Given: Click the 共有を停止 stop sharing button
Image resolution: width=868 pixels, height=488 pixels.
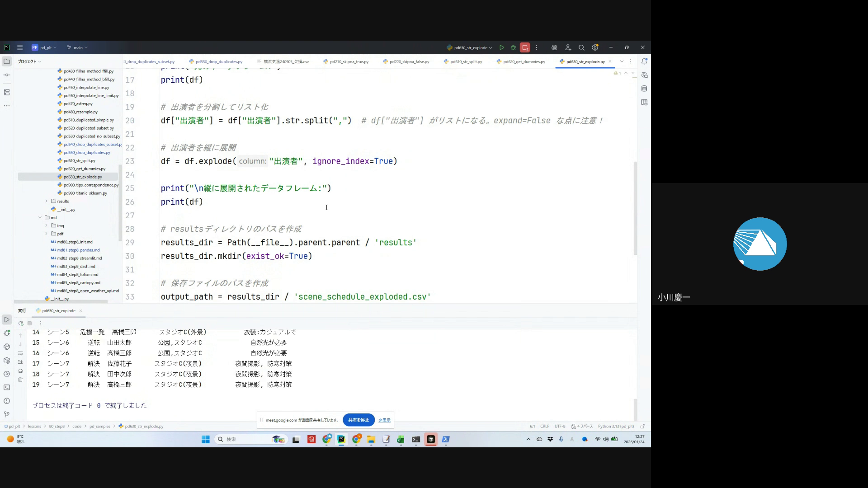Looking at the screenshot, I should click(359, 420).
